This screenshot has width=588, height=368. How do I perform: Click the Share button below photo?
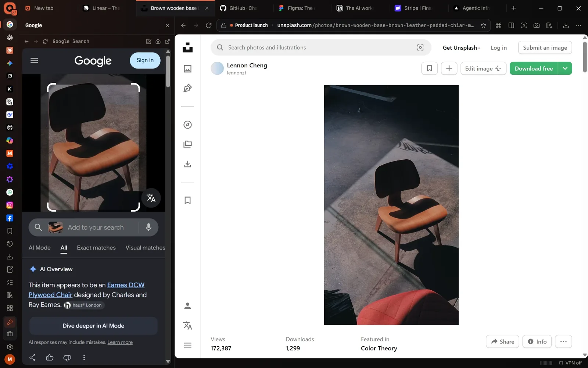502,342
